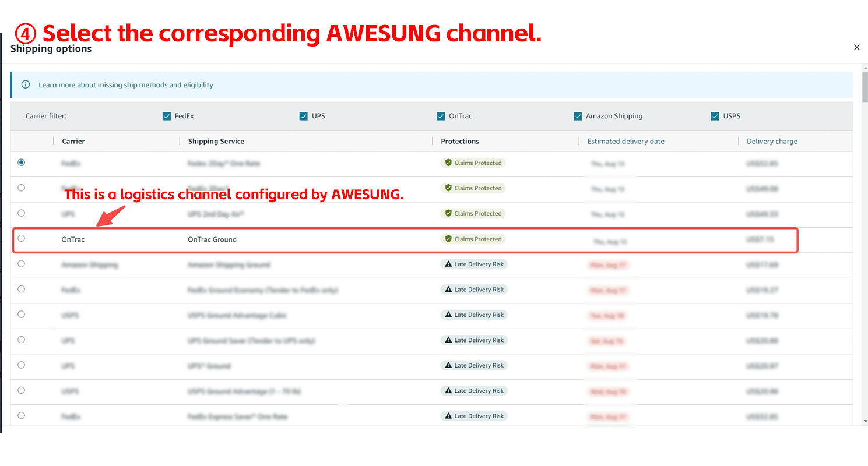
Task: Pick the FedEx Ground Economy radio button
Action: click(x=22, y=289)
